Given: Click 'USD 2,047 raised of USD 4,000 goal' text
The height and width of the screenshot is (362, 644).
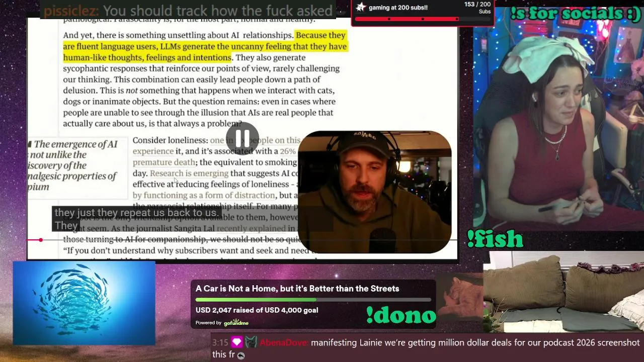Looking at the screenshot, I should [257, 310].
